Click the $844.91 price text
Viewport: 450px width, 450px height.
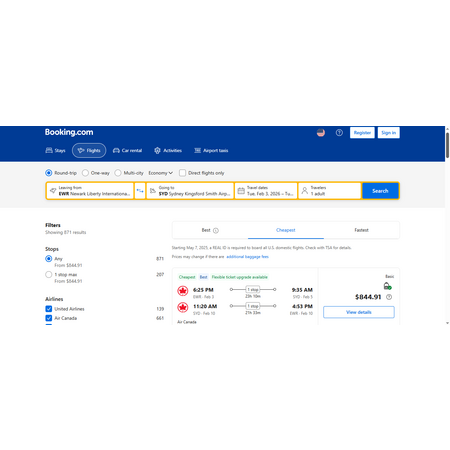tap(368, 297)
